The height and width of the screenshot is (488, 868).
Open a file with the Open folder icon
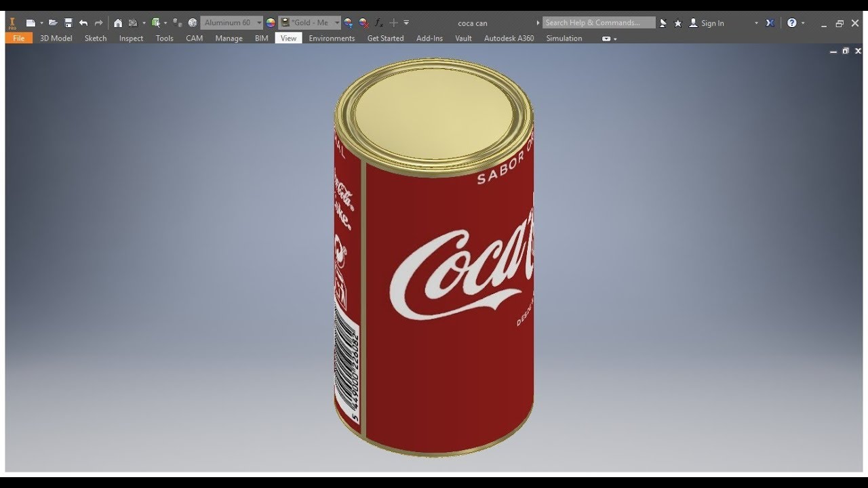pyautogui.click(x=53, y=23)
